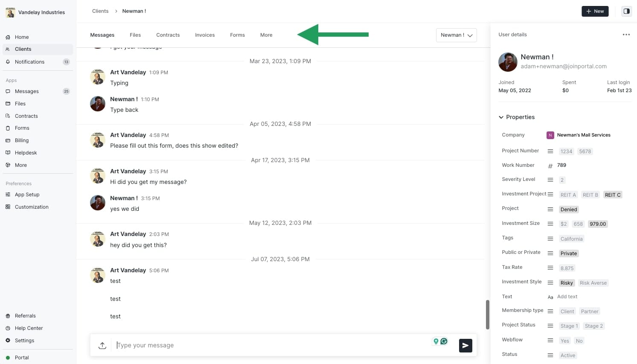Click the send message arrow button
The width and height of the screenshot is (637, 364).
pyautogui.click(x=465, y=346)
